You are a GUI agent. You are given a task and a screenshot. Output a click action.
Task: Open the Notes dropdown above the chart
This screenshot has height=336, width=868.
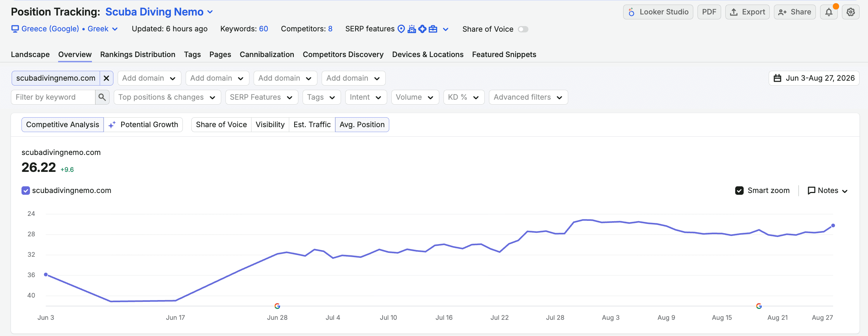[827, 191]
